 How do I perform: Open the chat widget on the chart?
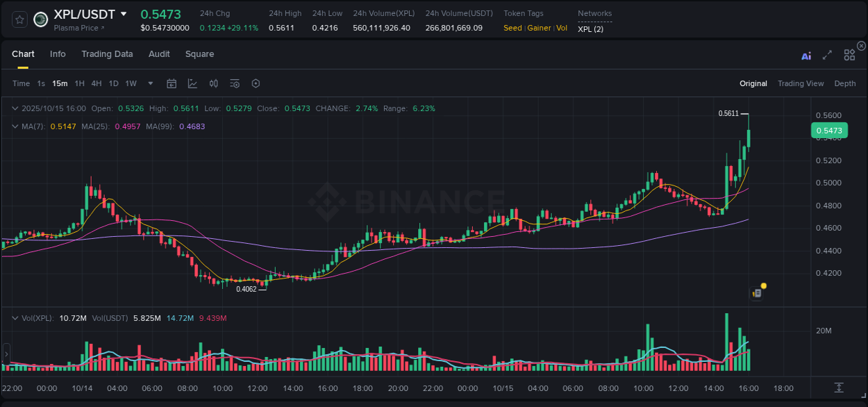[756, 293]
